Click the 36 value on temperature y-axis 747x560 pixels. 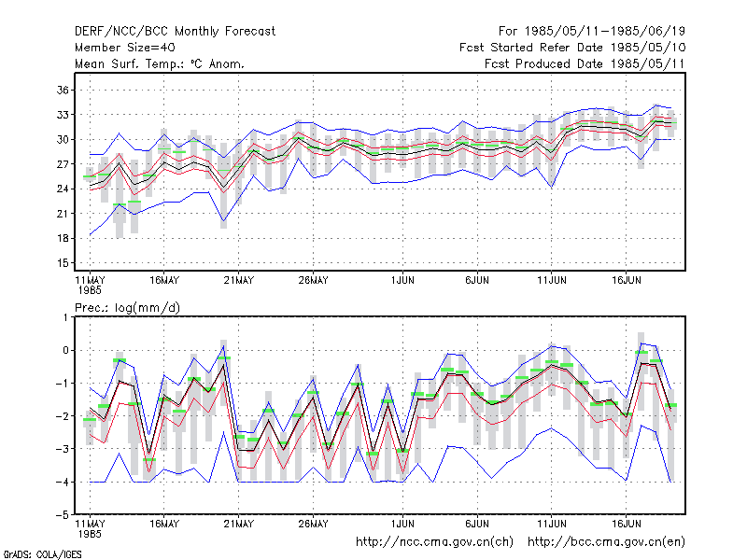tap(63, 90)
